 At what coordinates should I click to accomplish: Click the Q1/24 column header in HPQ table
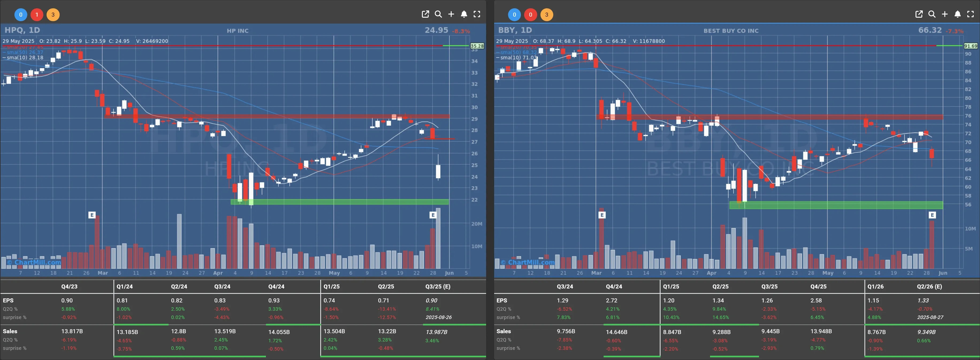124,287
